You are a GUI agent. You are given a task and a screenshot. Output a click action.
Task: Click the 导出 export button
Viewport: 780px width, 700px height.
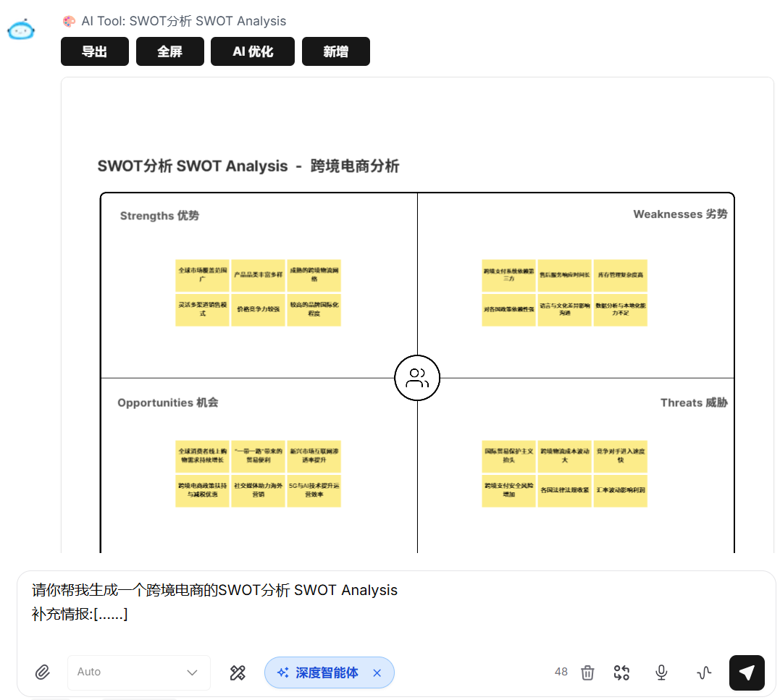coord(95,51)
